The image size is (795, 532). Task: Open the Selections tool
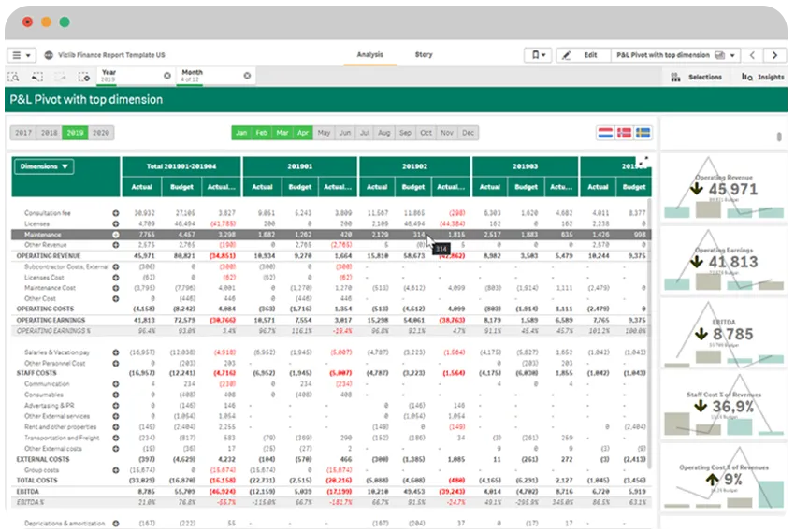pos(698,78)
